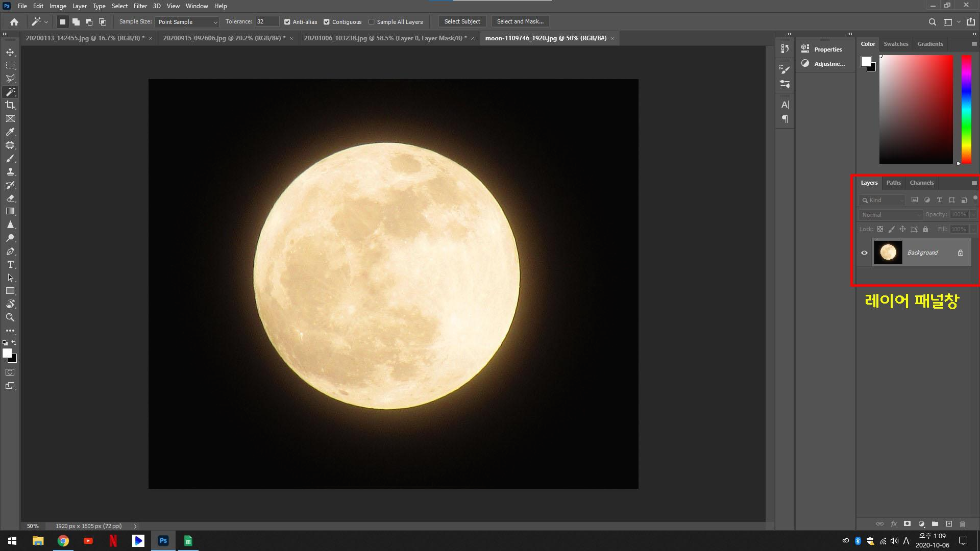Select the Move tool

10,52
